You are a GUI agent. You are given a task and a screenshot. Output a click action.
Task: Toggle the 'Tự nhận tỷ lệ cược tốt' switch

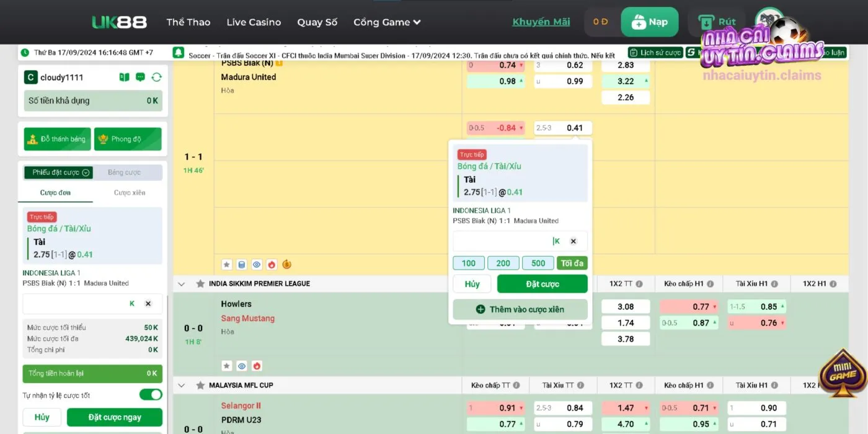(150, 395)
